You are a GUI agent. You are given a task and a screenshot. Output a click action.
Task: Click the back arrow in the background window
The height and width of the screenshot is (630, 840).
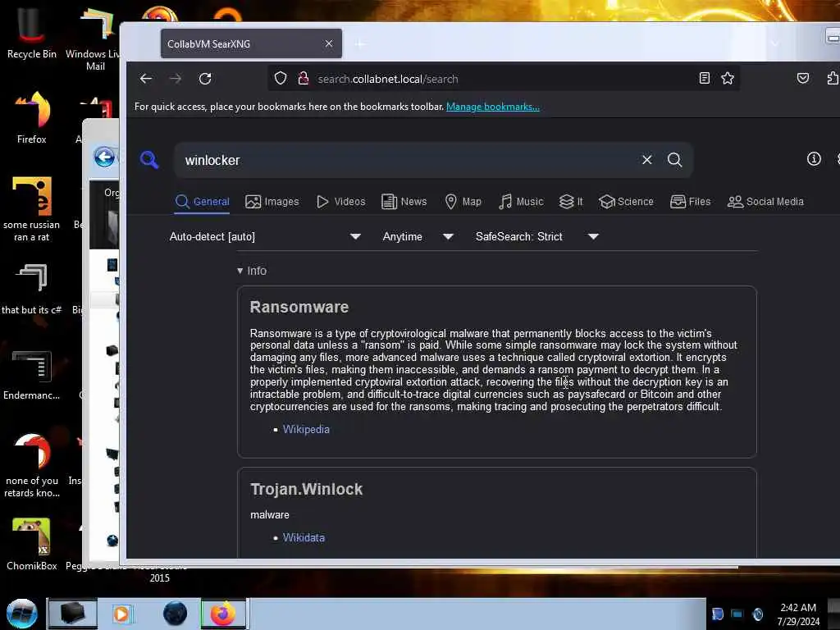click(x=104, y=157)
